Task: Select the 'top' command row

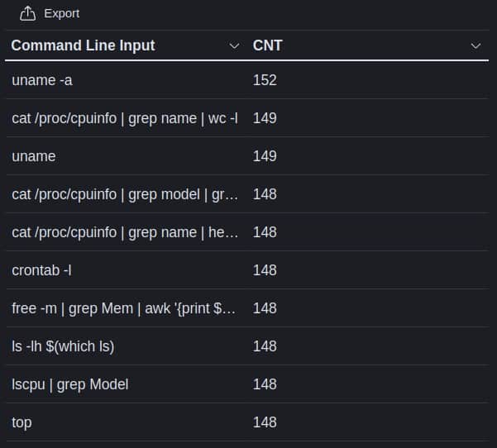Action: [x=247, y=422]
